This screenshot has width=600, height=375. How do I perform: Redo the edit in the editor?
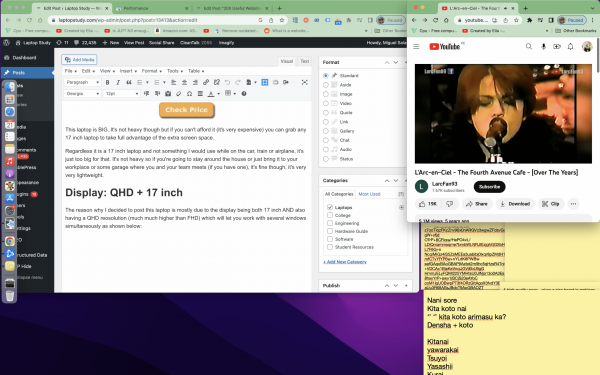238,82
